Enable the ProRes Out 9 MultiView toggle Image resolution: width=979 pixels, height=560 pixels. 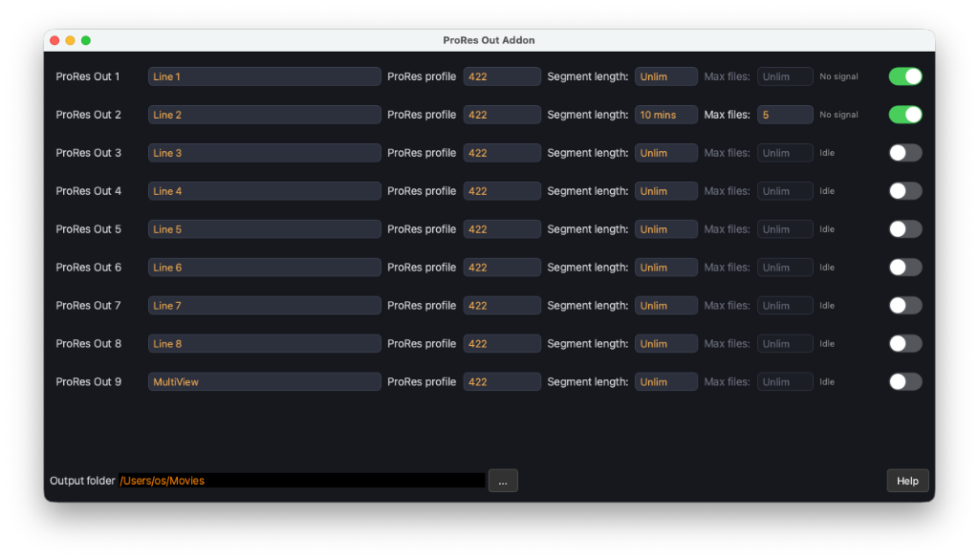point(905,381)
